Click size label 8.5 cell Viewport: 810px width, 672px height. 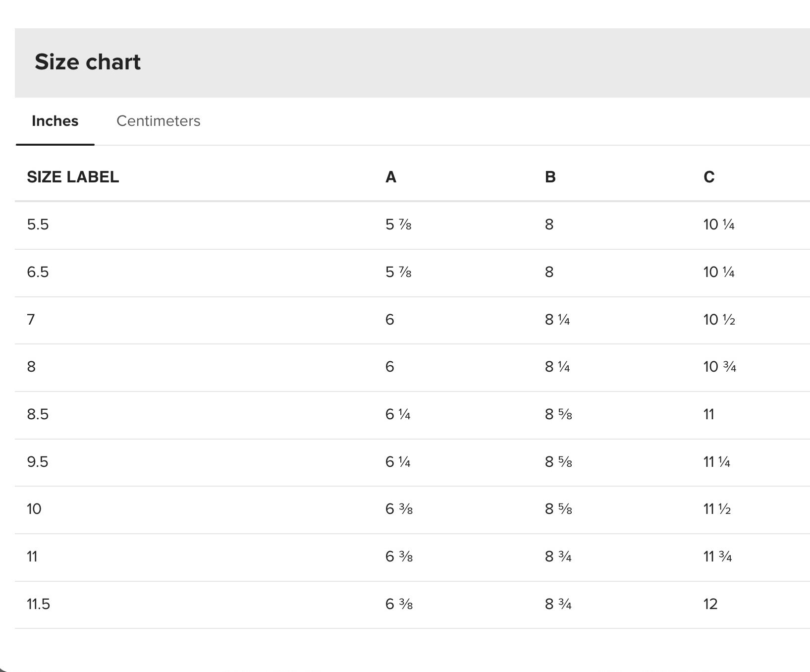(x=38, y=414)
